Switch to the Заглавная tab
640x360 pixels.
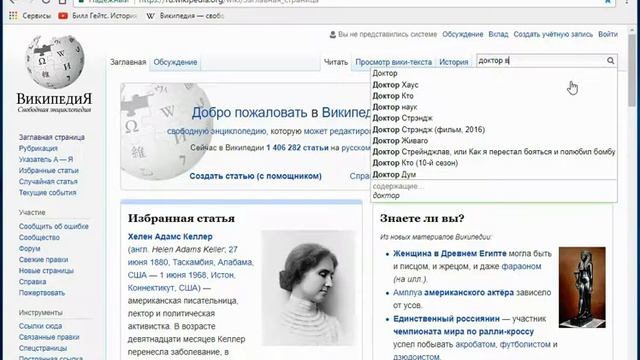coord(128,62)
